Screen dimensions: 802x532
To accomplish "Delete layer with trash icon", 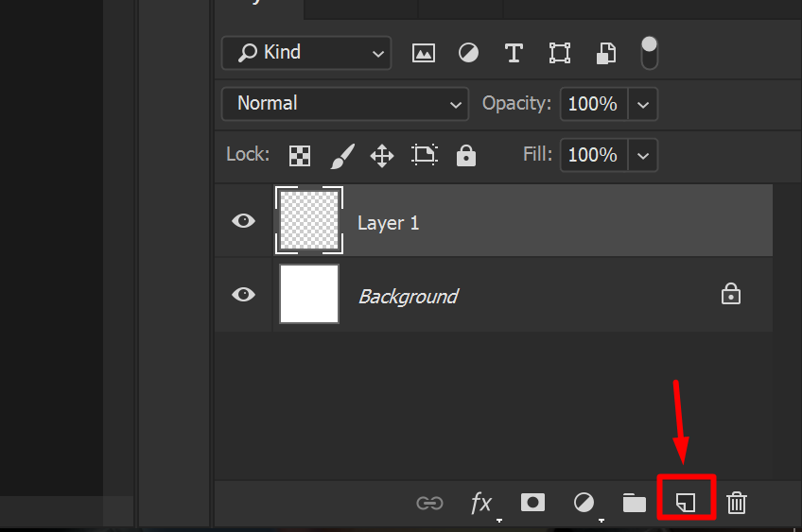I will tap(737, 503).
